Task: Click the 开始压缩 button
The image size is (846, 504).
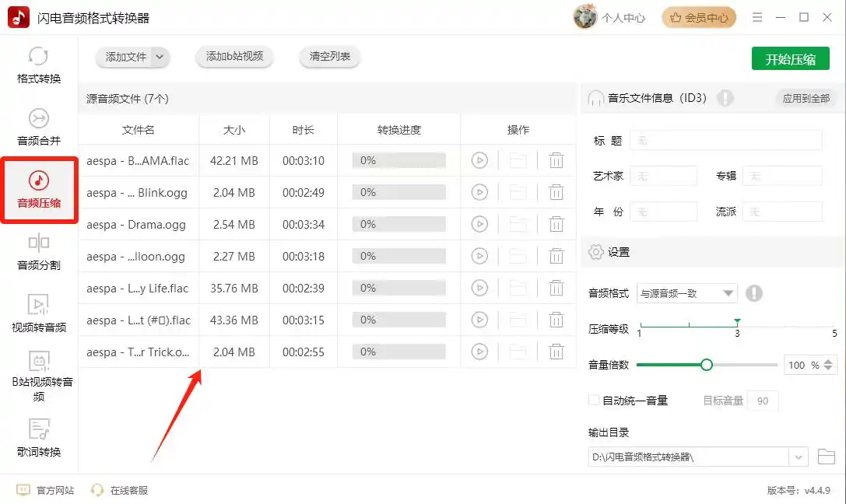Action: click(790, 59)
